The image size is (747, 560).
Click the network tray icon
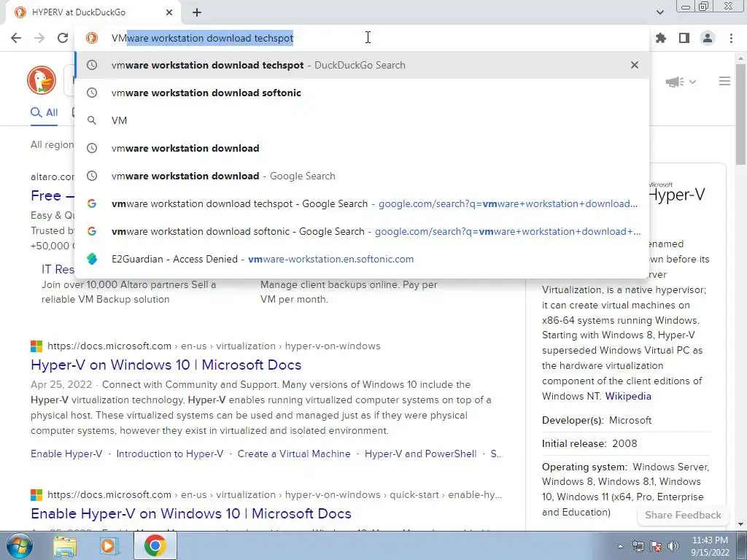[638, 546]
